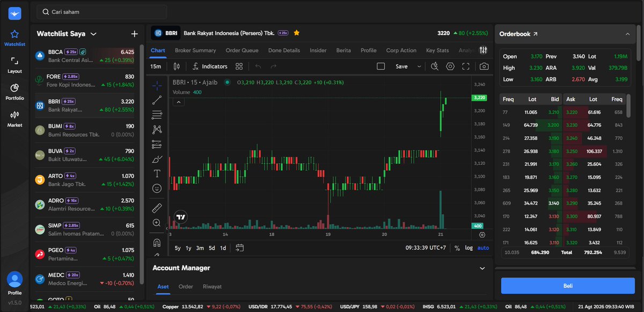Viewport: 644px width, 312px height.
Task: Select FORE Kopi in the watchlist
Action: click(85, 81)
